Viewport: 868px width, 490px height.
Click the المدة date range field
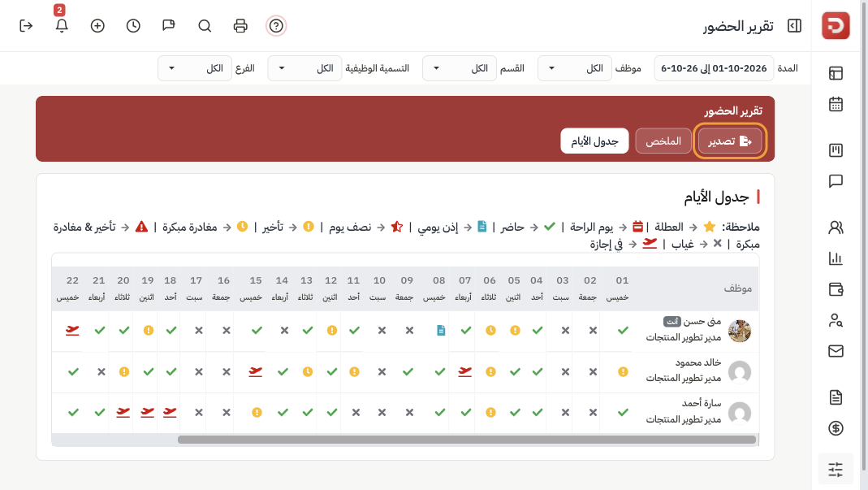pos(714,68)
